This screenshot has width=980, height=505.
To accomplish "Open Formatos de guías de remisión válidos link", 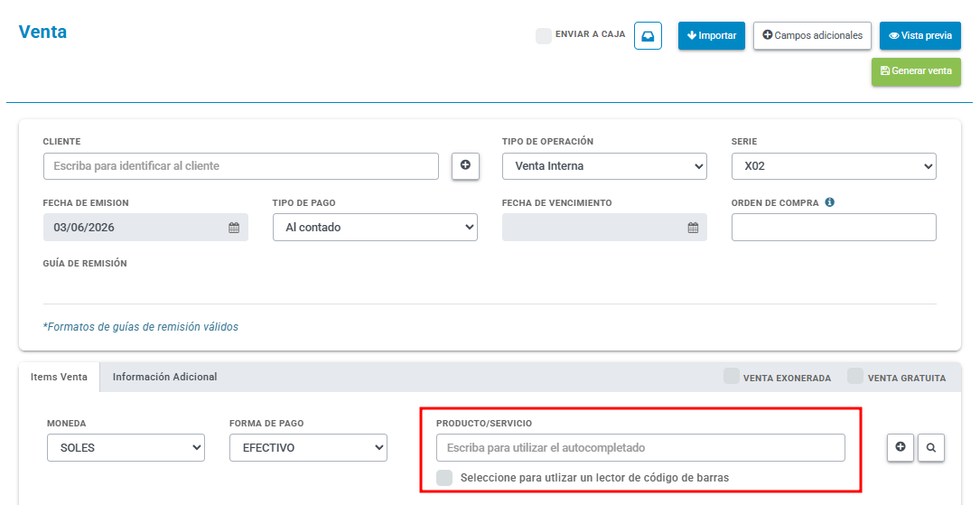I will 141,327.
